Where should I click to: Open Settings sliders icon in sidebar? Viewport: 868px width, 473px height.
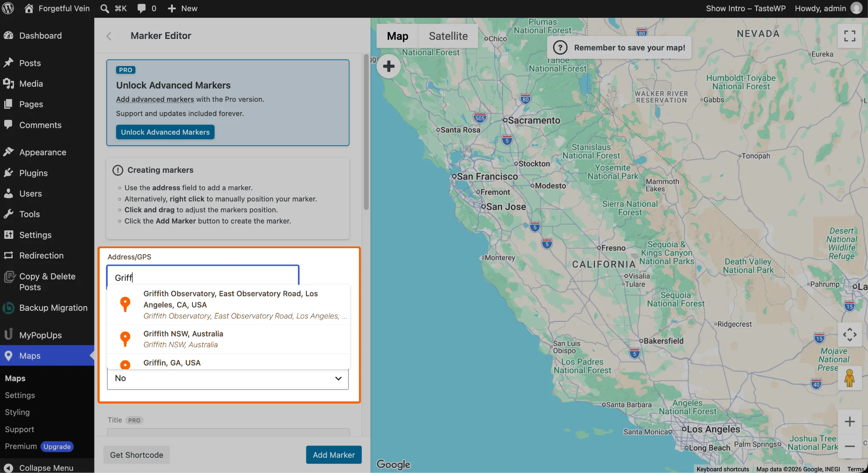(8, 235)
